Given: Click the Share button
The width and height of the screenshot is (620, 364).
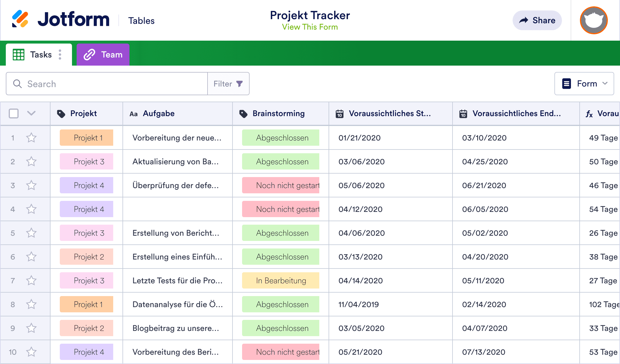Looking at the screenshot, I should (x=537, y=20).
